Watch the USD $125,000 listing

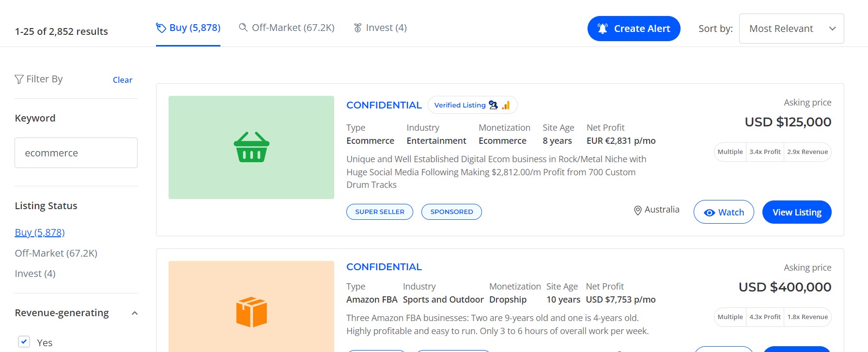[724, 212]
